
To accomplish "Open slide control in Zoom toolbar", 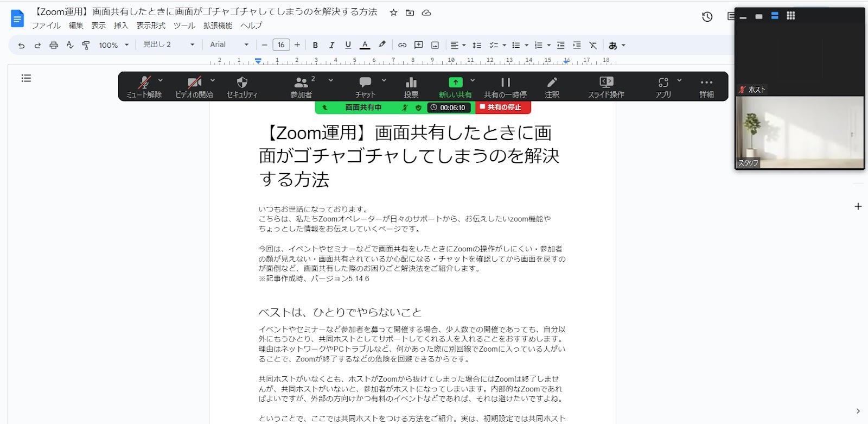I will (x=606, y=87).
